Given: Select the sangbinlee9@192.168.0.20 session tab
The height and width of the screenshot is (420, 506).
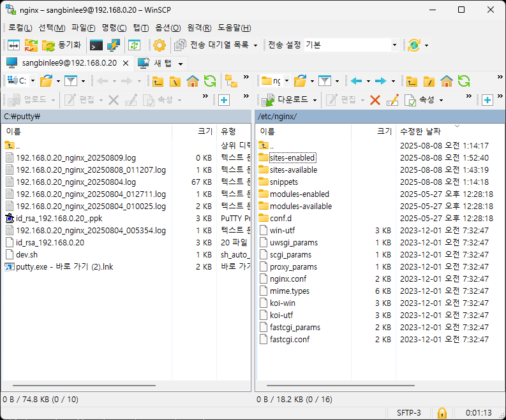Looking at the screenshot, I should coord(69,63).
